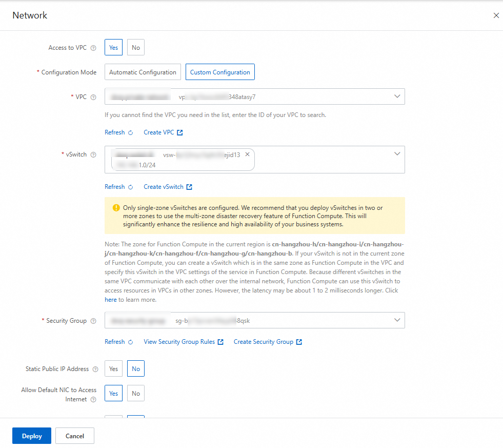Select No for Access to VPC
The image size is (503, 448).
(x=136, y=48)
